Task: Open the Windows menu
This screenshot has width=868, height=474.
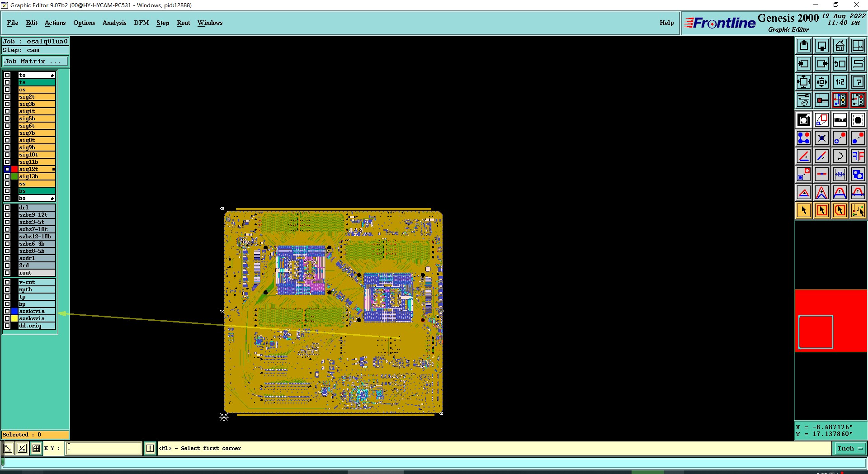Action: tap(210, 23)
